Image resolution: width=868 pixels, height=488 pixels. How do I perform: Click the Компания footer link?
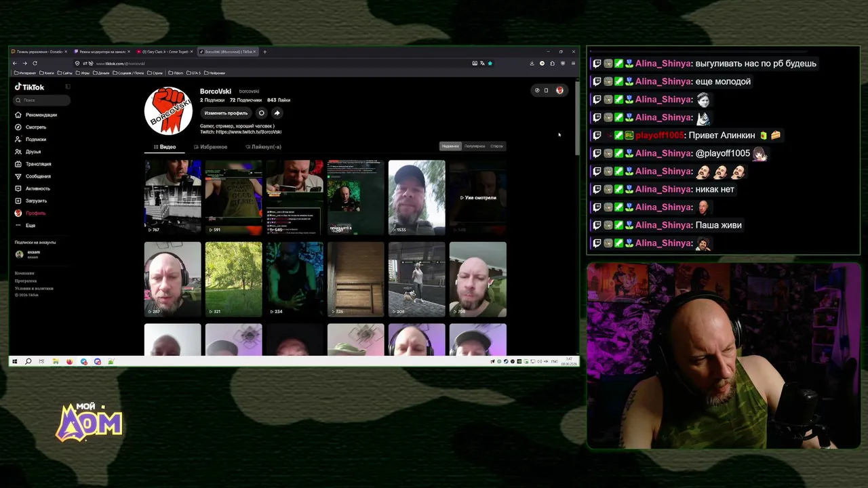coord(24,273)
